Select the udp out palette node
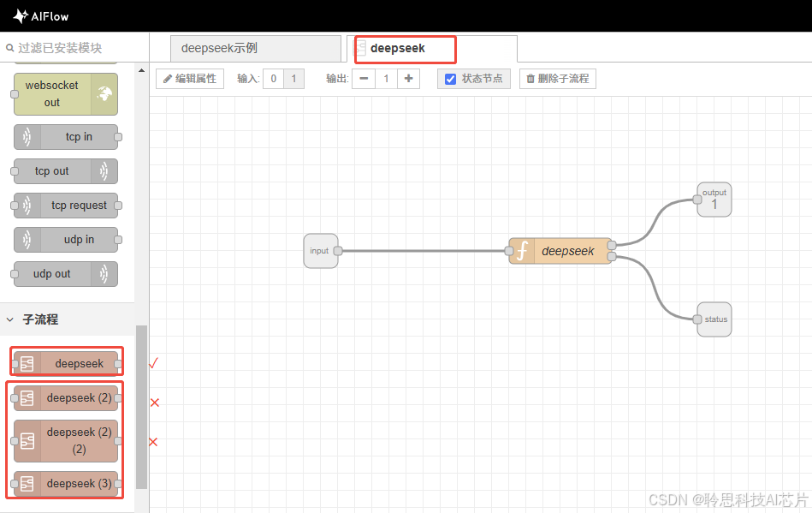The image size is (812, 513). coord(66,273)
